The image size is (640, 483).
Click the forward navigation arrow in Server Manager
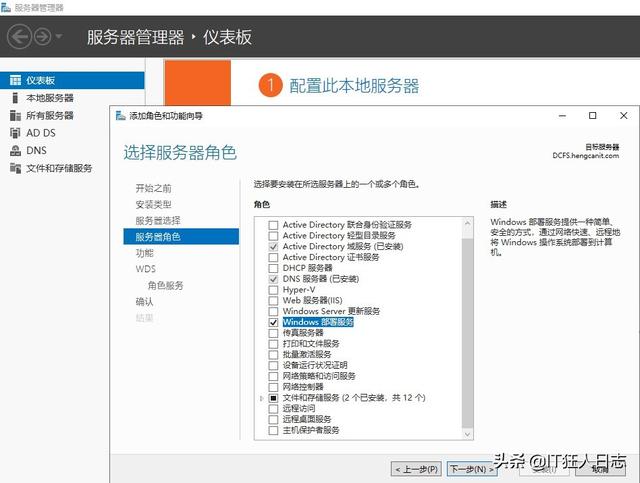pos(42,37)
